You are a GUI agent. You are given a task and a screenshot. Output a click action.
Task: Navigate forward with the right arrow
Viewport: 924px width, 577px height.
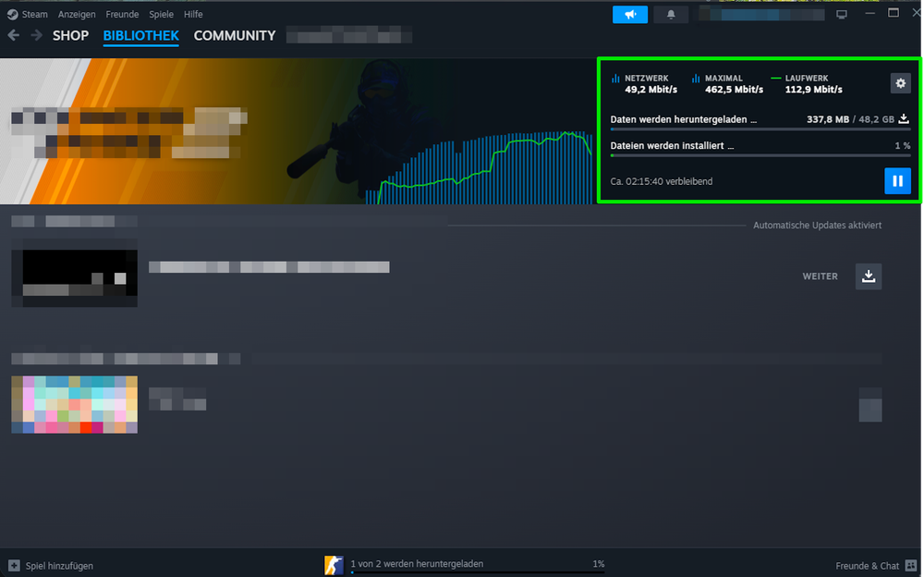36,36
